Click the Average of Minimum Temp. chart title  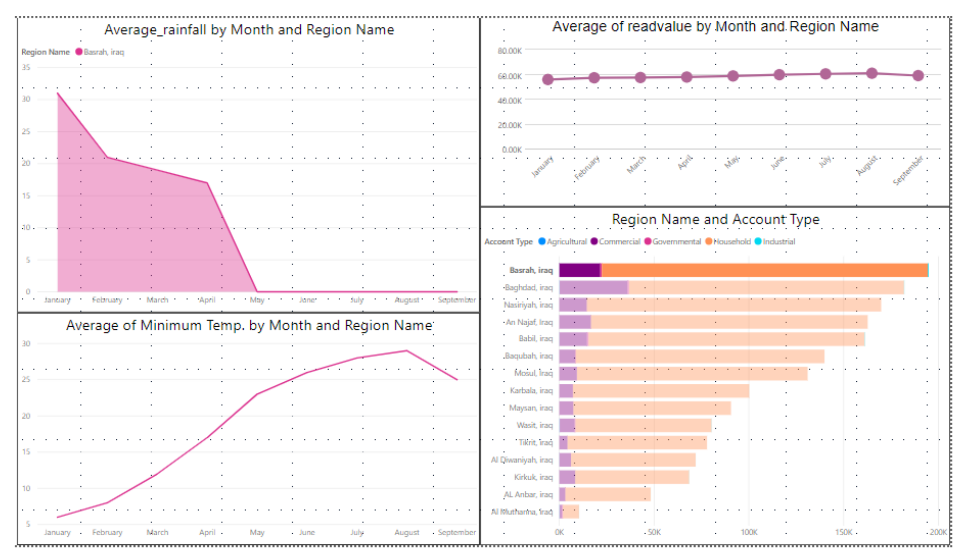(249, 325)
